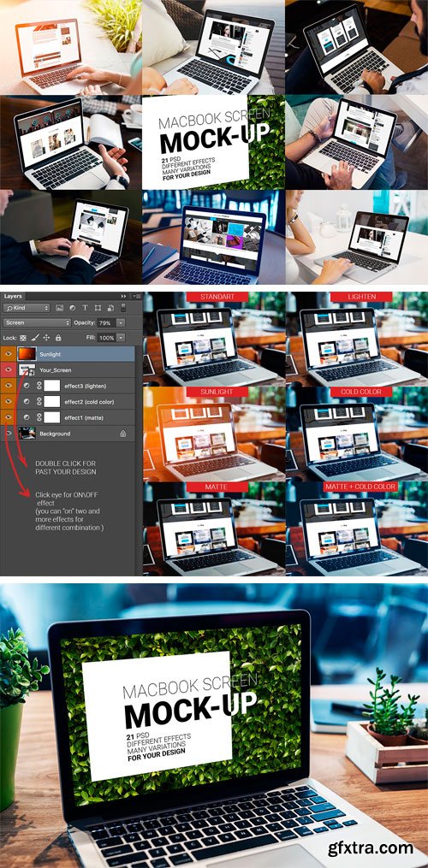The image size is (428, 868).
Task: Select the effect2 (cold color) layer mask thumbnail
Action: click(52, 401)
